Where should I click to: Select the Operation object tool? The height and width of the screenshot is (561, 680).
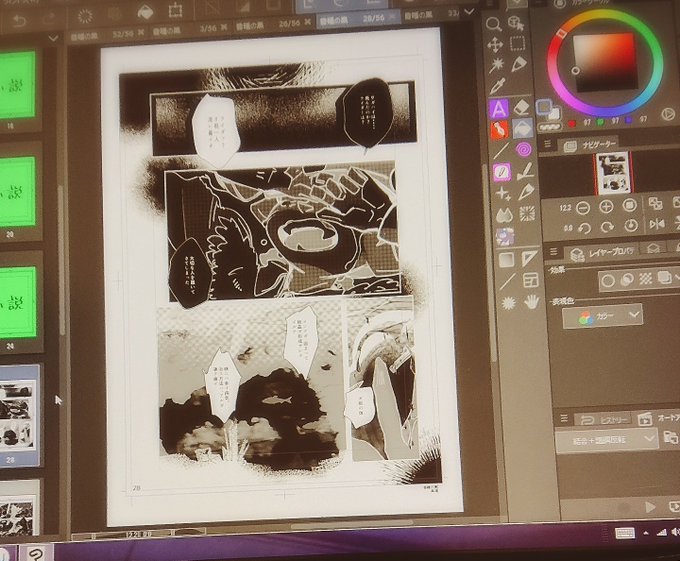tap(516, 23)
